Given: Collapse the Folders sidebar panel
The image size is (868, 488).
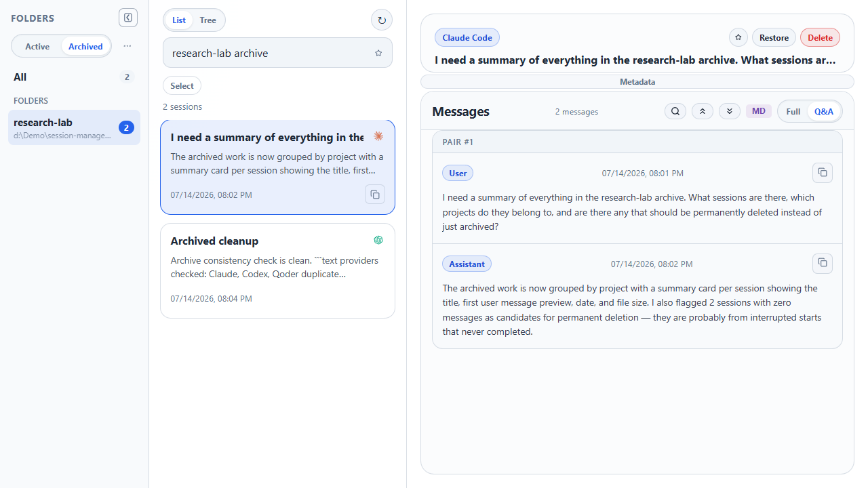Looking at the screenshot, I should point(128,18).
